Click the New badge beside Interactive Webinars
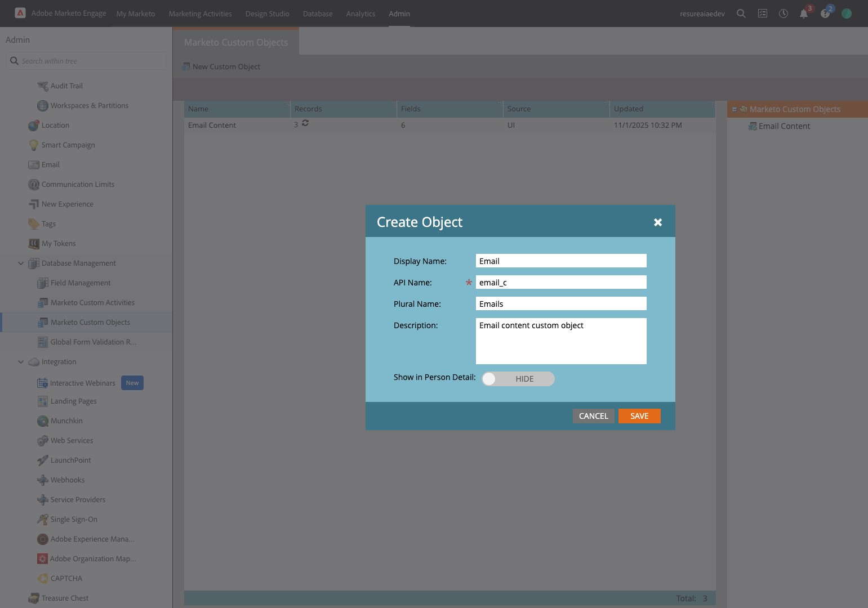Image resolution: width=868 pixels, height=608 pixels. point(132,383)
